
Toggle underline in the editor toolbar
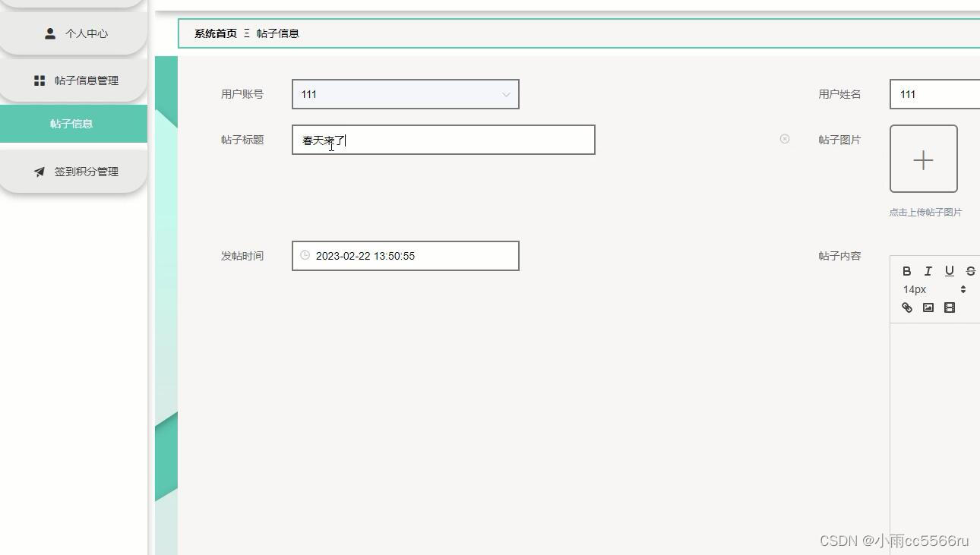(x=949, y=271)
